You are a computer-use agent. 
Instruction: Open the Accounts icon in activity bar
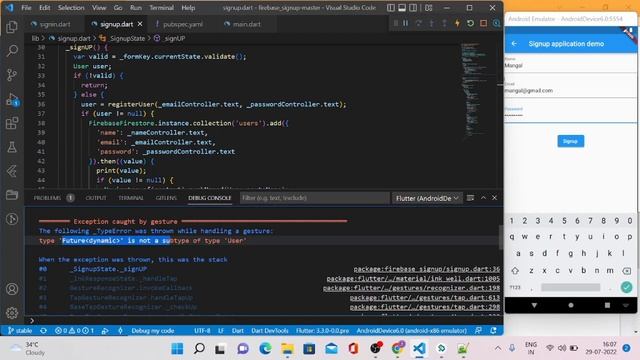[x=12, y=289]
